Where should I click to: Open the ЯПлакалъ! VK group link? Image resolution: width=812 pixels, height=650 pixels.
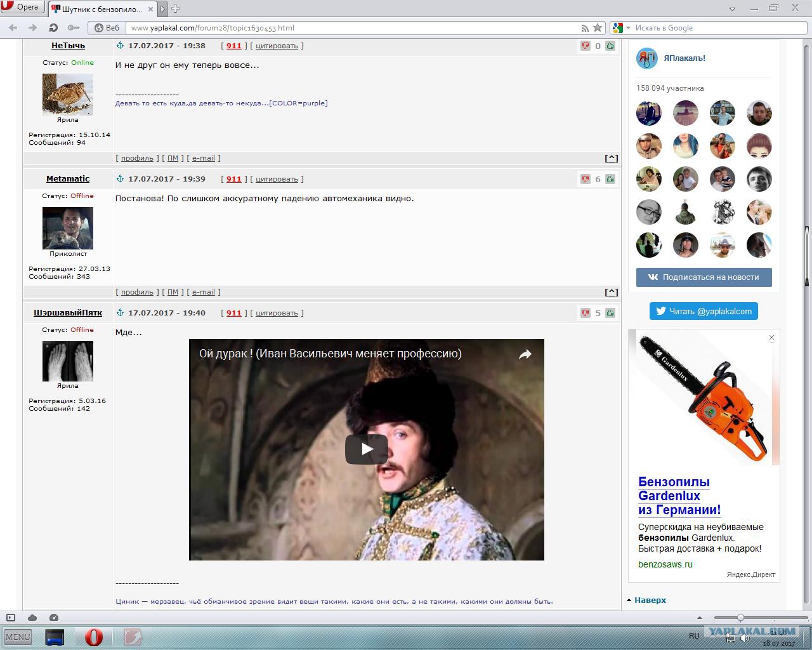pos(684,58)
